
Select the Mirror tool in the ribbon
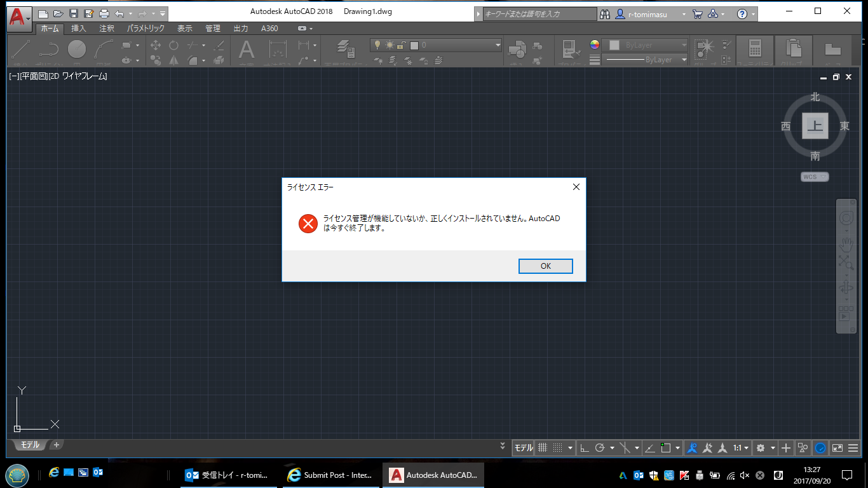click(173, 60)
